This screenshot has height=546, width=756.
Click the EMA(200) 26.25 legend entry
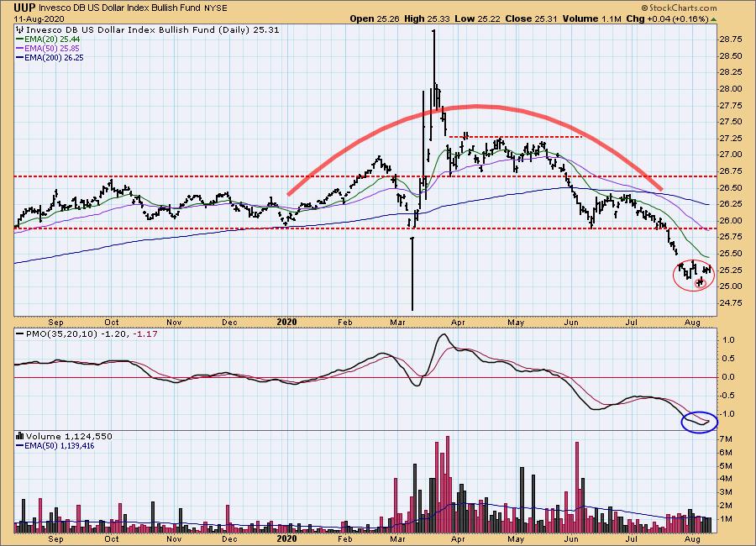coord(50,57)
